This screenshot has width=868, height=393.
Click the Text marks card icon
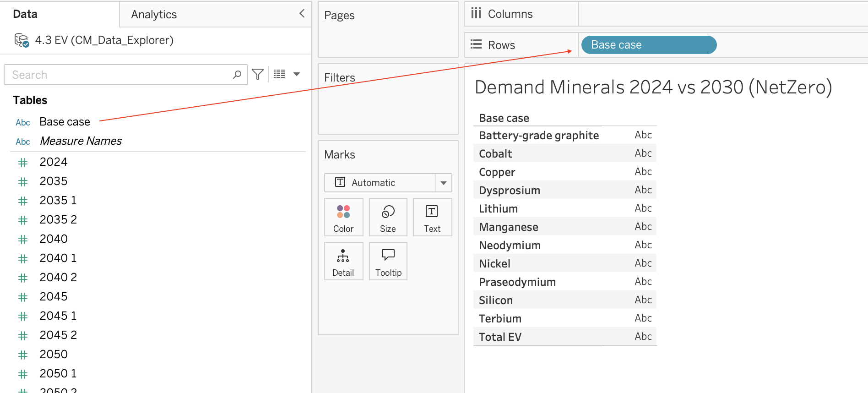[x=432, y=217]
